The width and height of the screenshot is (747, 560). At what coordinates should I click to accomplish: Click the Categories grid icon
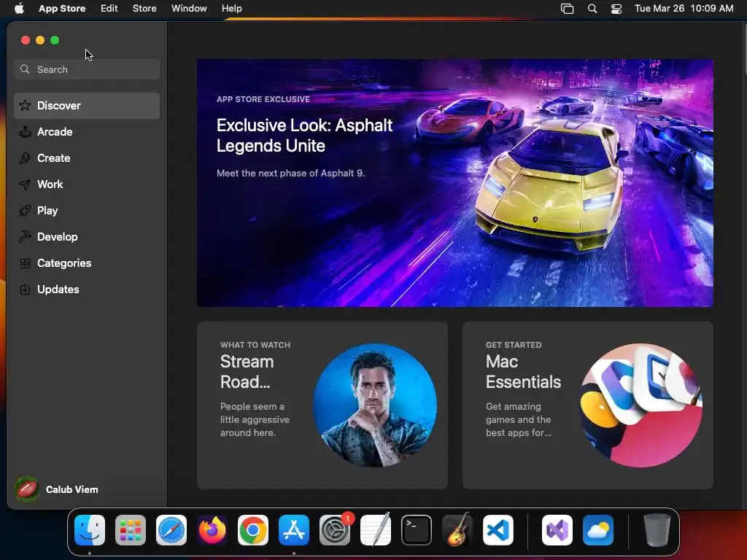[25, 262]
